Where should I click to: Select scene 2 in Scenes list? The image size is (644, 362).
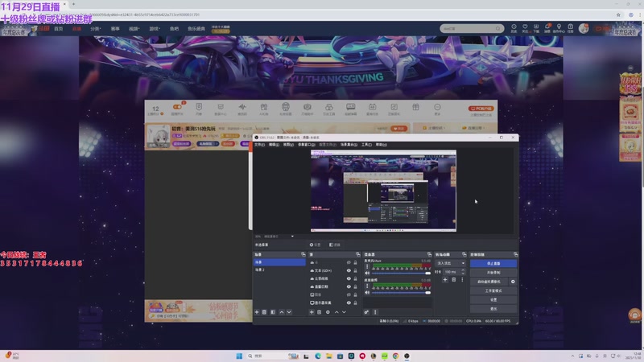click(x=279, y=270)
